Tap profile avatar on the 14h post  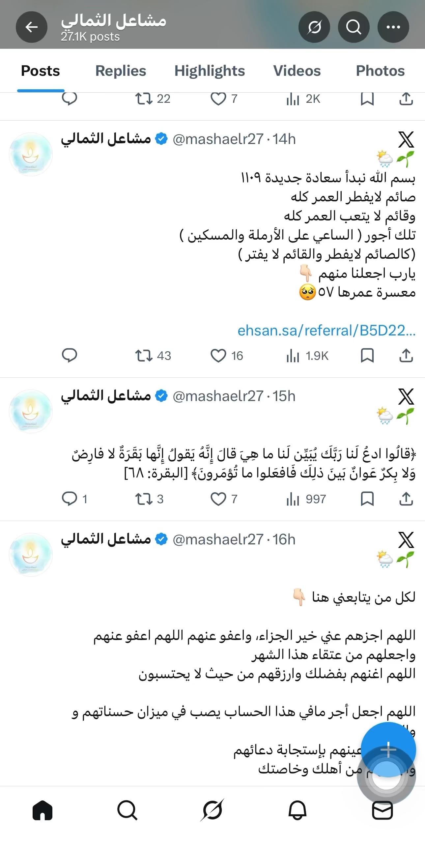31,154
